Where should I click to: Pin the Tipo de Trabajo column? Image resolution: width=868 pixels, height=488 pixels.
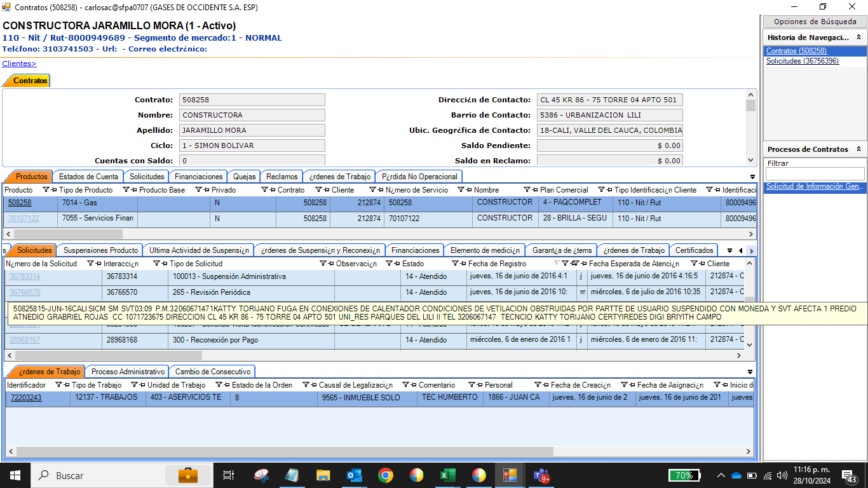[x=142, y=385]
